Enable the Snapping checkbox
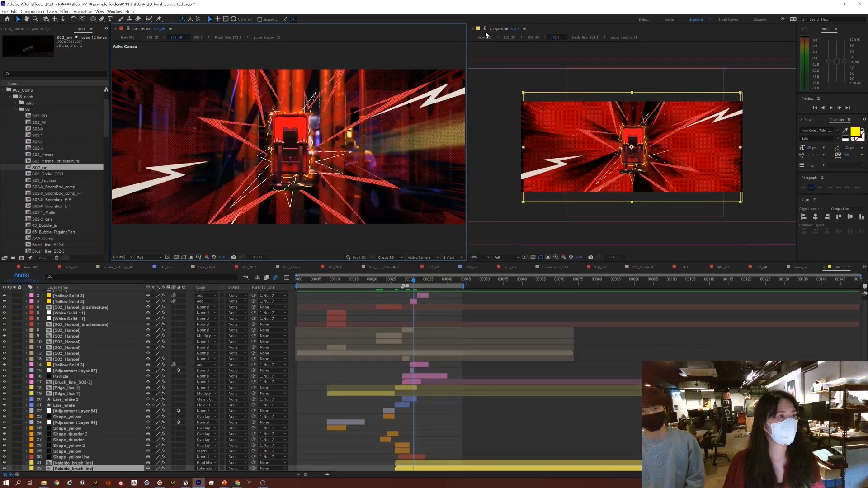 click(x=260, y=19)
